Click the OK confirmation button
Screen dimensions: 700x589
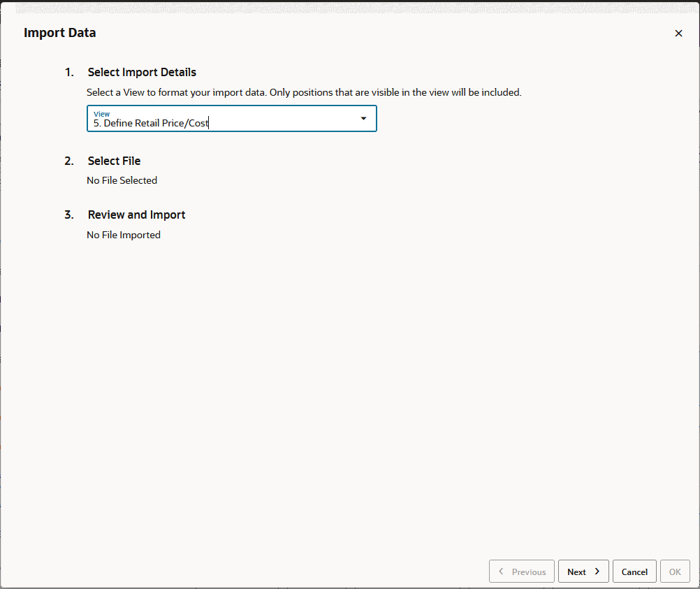(674, 571)
